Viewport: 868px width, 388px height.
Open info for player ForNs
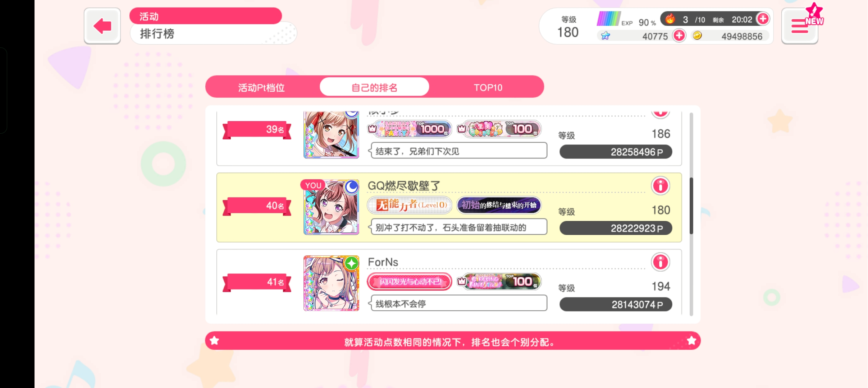(660, 262)
